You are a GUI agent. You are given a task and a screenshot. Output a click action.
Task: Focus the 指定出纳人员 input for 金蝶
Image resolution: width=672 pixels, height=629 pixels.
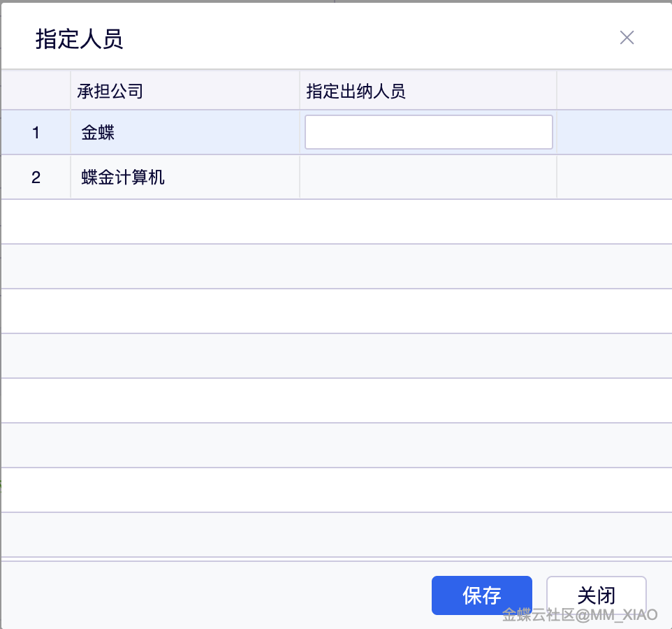(x=429, y=132)
